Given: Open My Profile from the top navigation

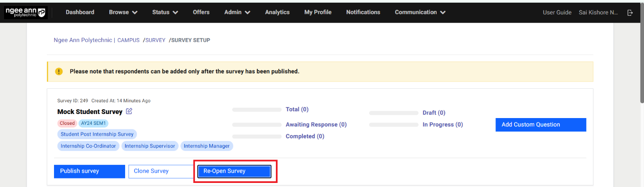Looking at the screenshot, I should 318,12.
